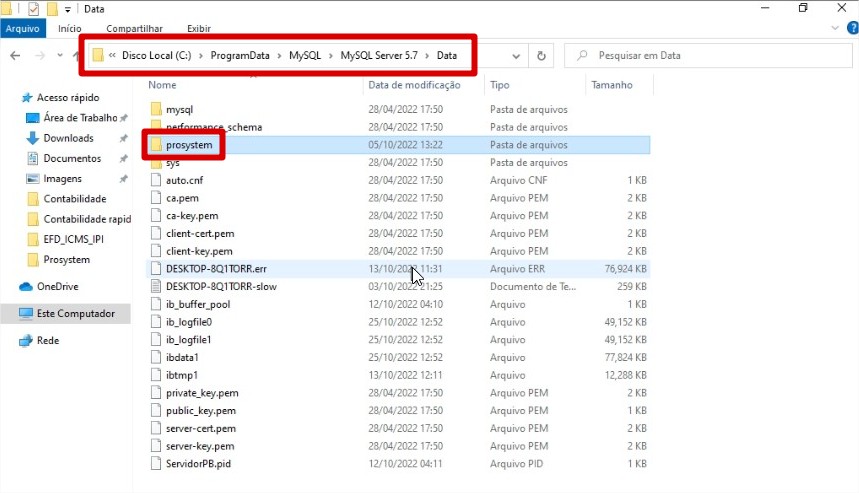The height and width of the screenshot is (493, 859).
Task: Switch to the Compartilhar ribbon tab
Action: (x=135, y=29)
